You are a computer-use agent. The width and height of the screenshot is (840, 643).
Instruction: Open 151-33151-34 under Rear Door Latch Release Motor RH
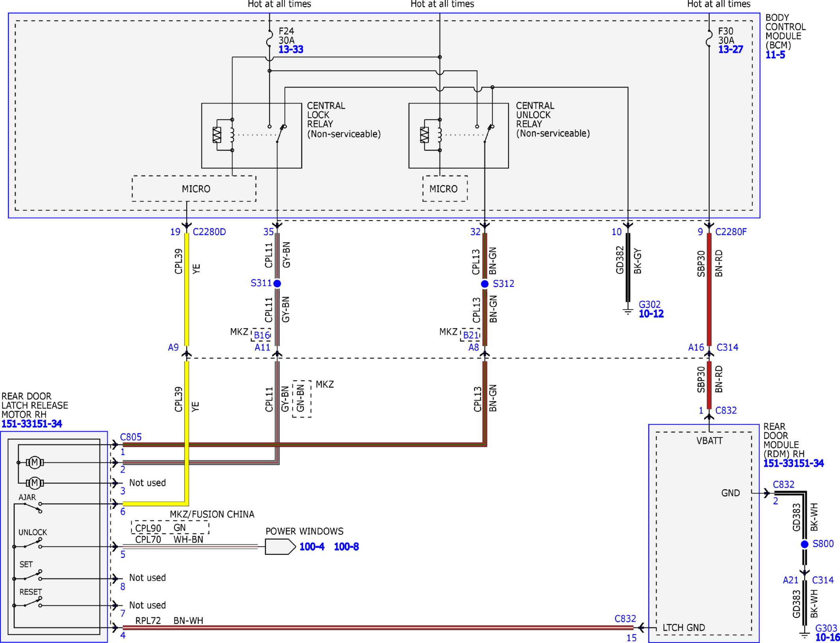(x=32, y=424)
